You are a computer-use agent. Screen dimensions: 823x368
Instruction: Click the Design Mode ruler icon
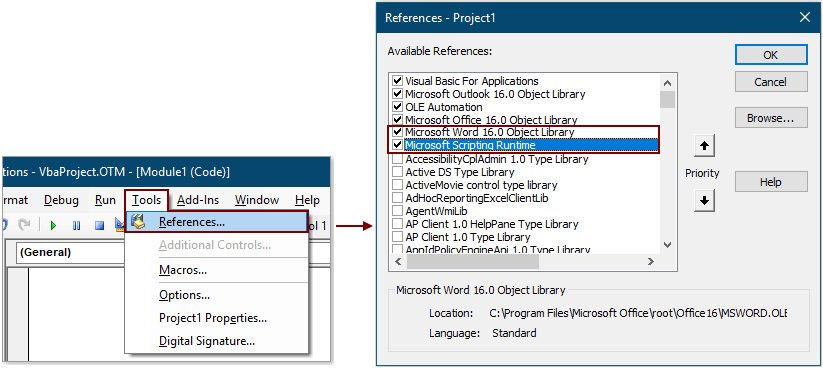tap(120, 226)
